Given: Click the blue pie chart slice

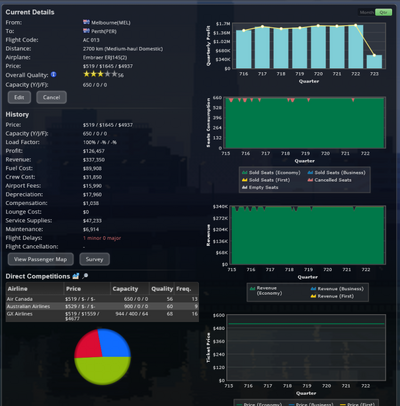Looking at the screenshot, I should 115,343.
